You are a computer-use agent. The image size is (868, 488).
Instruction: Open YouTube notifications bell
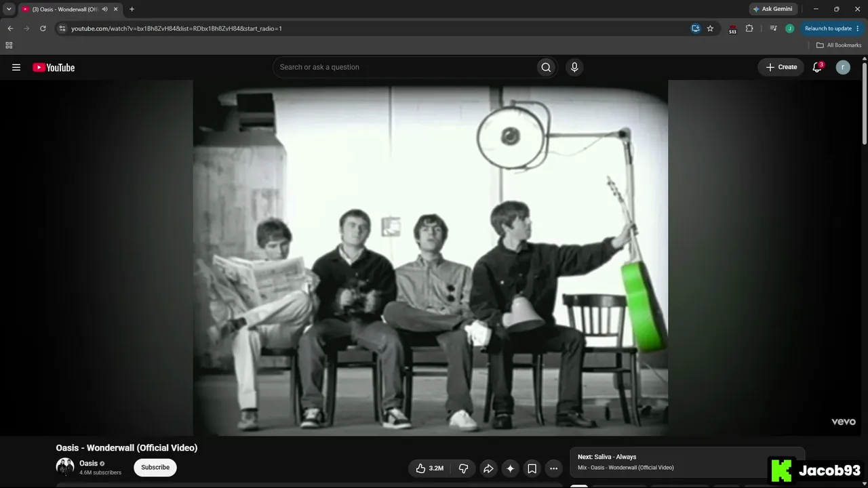point(817,67)
